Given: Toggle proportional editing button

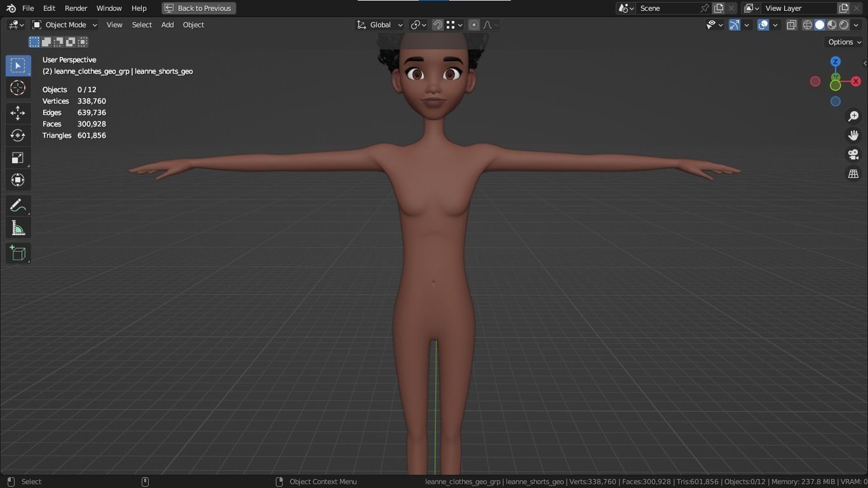Looking at the screenshot, I should pyautogui.click(x=474, y=25).
